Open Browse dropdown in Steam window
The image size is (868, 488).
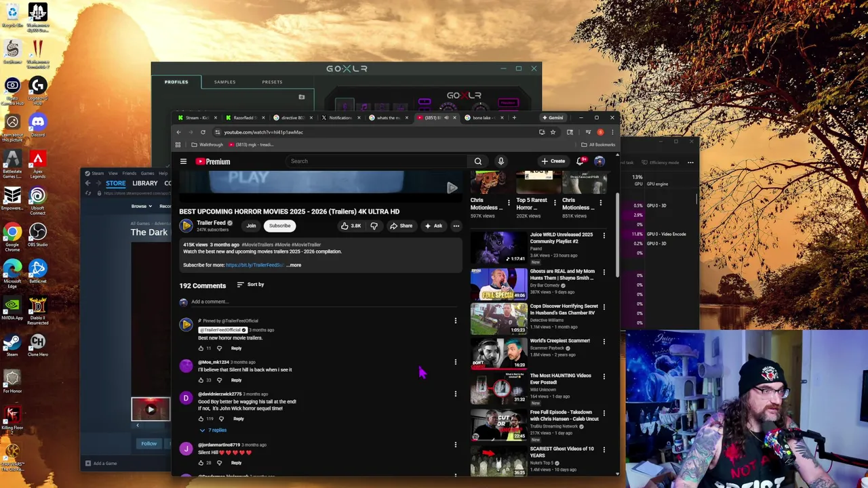(140, 206)
